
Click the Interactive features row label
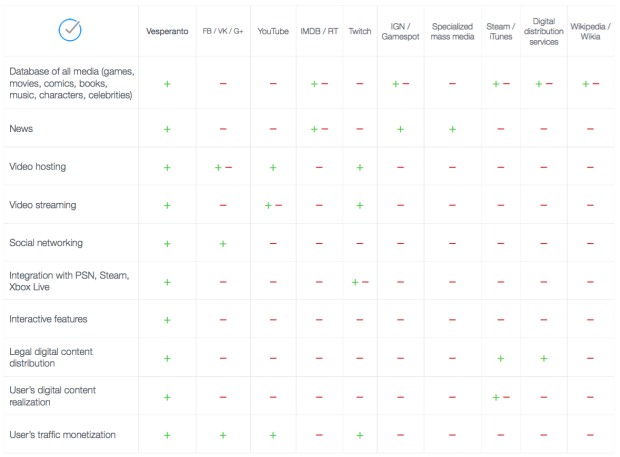coord(50,319)
